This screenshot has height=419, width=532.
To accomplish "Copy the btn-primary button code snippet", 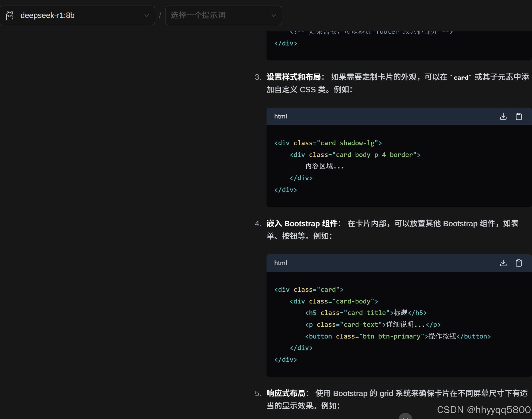I will tap(519, 263).
